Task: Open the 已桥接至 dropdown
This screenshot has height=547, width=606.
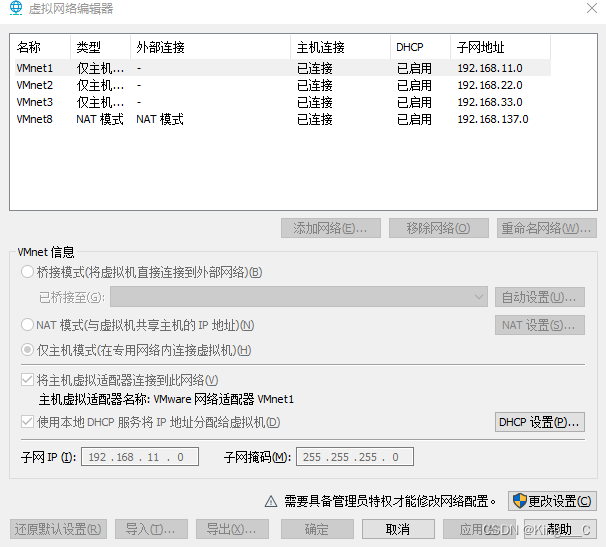Action: click(x=299, y=297)
